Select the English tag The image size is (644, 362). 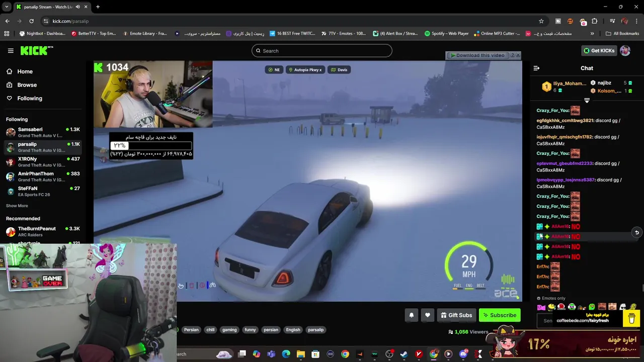(x=293, y=330)
